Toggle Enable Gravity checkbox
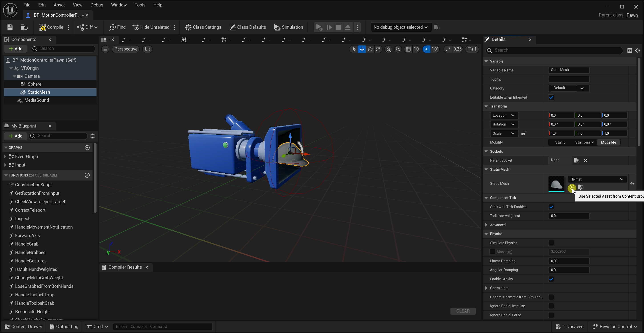This screenshot has height=333, width=644. [x=551, y=279]
